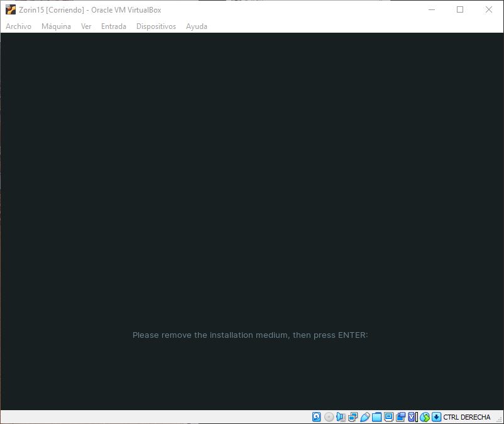
Task: Open the Entrada menu
Action: [x=113, y=26]
